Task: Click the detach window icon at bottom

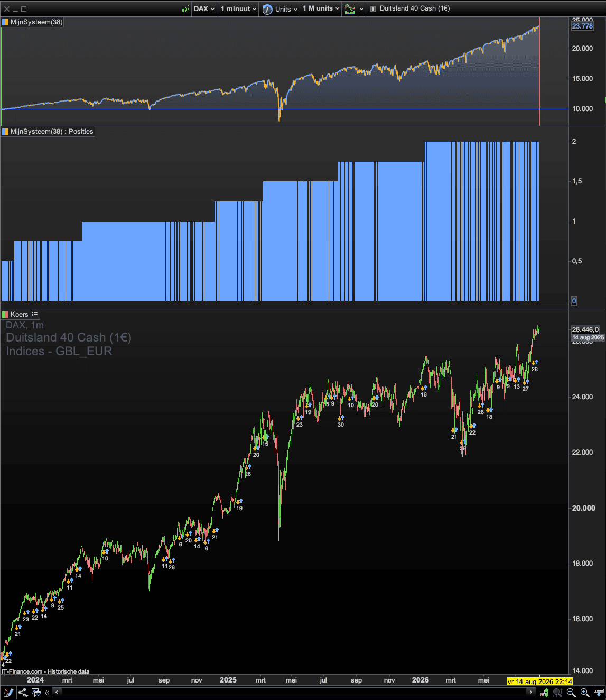Action: pos(36,693)
